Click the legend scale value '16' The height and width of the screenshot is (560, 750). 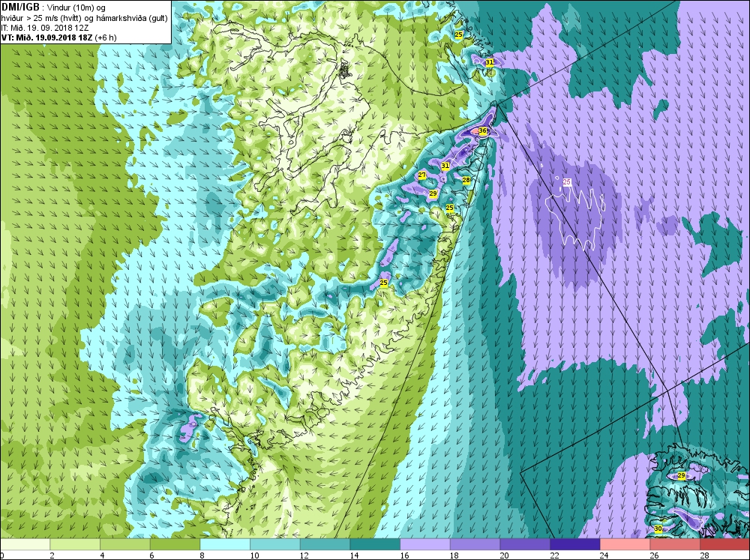(x=404, y=556)
